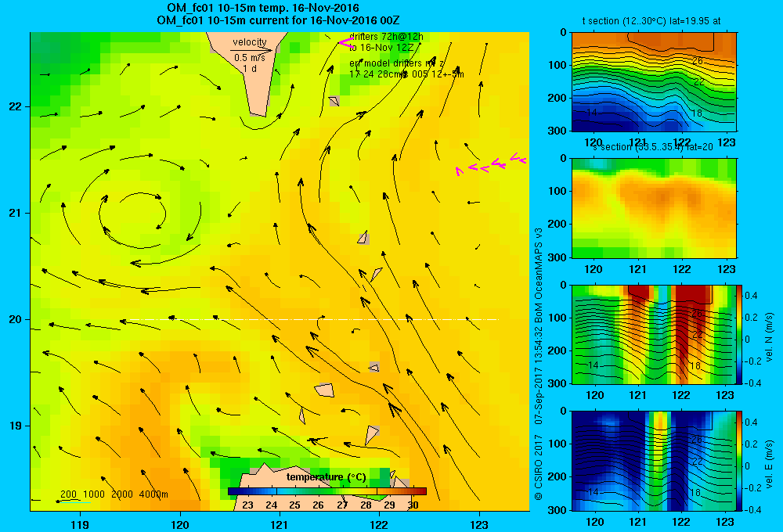Click the longitude label '121' on main map axis
This screenshot has width=783, height=532.
pos(280,524)
